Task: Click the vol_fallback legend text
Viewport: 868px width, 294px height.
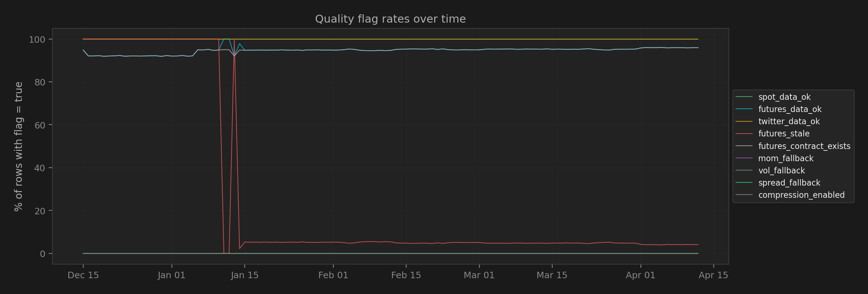Action: (x=782, y=171)
